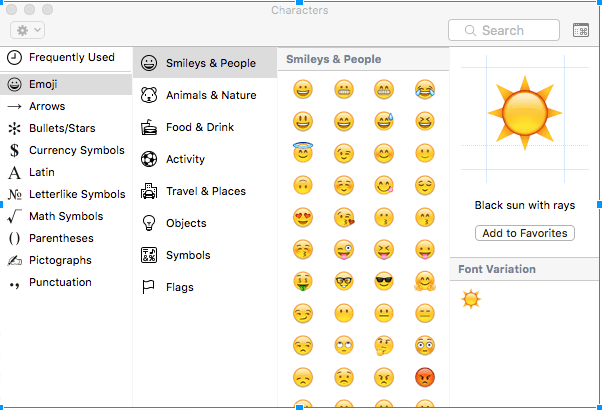The width and height of the screenshot is (602, 410).
Task: Click the Search field
Action: [x=504, y=30]
